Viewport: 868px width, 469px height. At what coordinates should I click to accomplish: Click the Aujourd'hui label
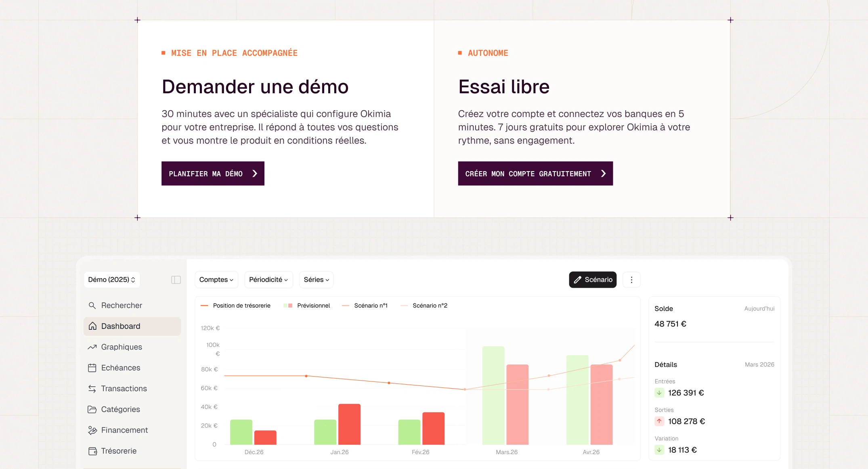tap(759, 308)
